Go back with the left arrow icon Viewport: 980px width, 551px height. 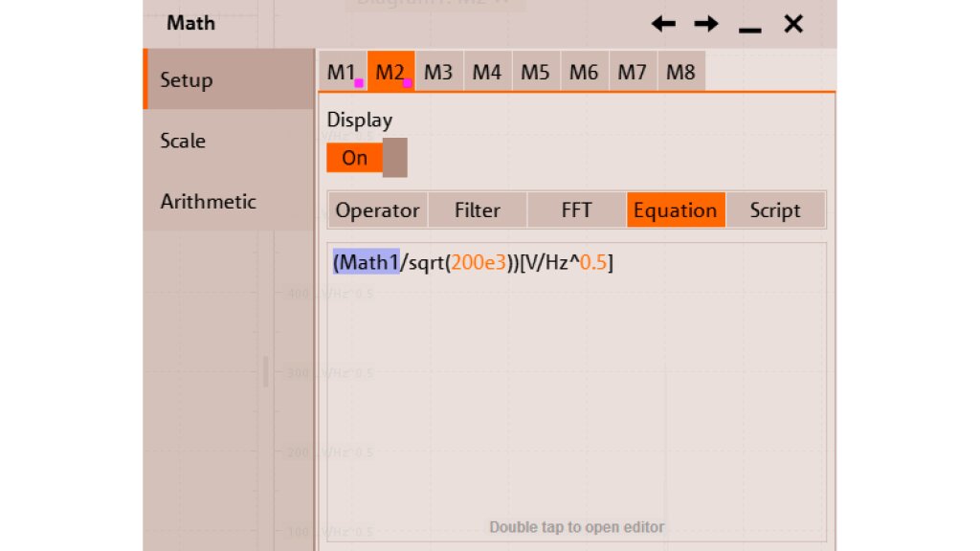point(663,24)
